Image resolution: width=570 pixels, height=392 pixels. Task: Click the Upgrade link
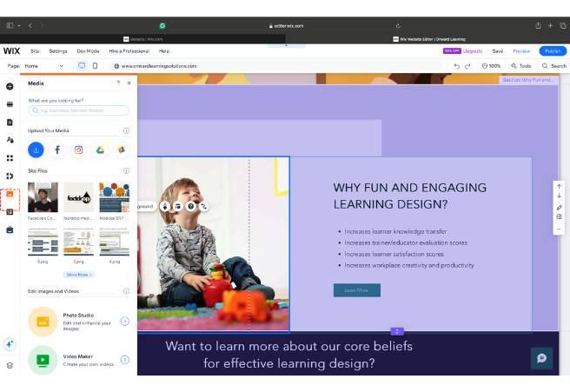(x=472, y=51)
